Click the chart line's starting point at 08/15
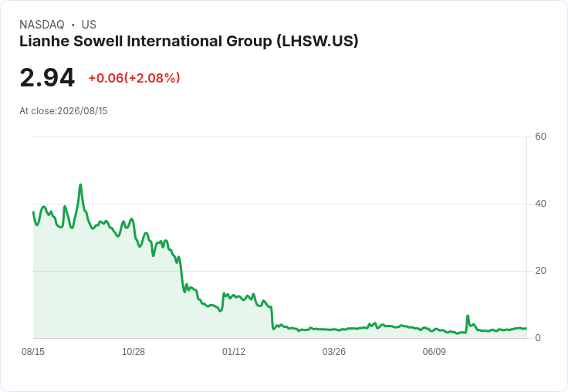The width and height of the screenshot is (568, 392). (x=33, y=212)
